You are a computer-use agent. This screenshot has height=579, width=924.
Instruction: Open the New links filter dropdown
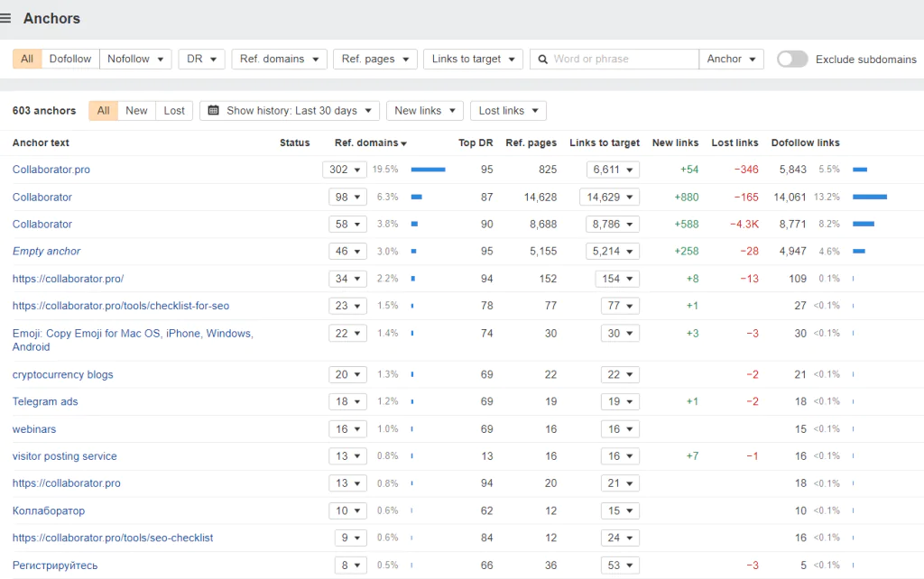click(424, 111)
